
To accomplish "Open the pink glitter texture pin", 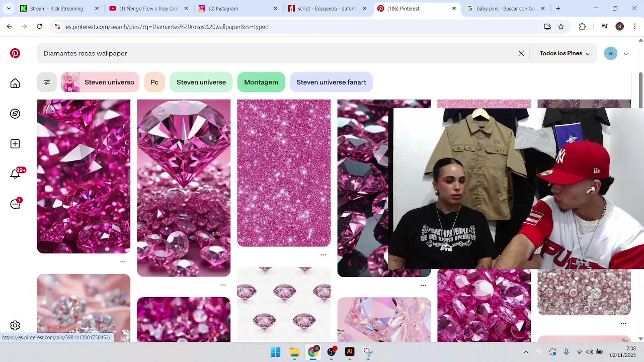I will click(284, 173).
